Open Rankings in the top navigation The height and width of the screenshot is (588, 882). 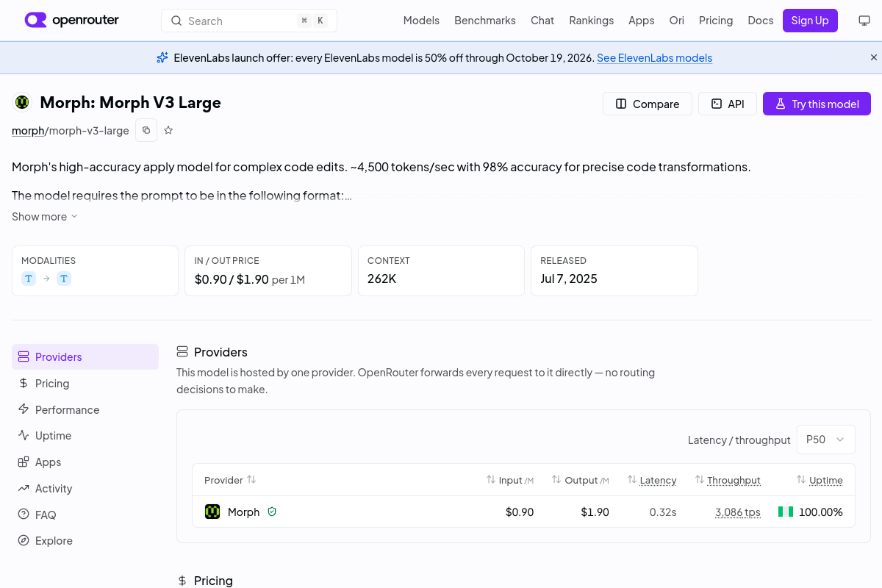click(x=592, y=21)
